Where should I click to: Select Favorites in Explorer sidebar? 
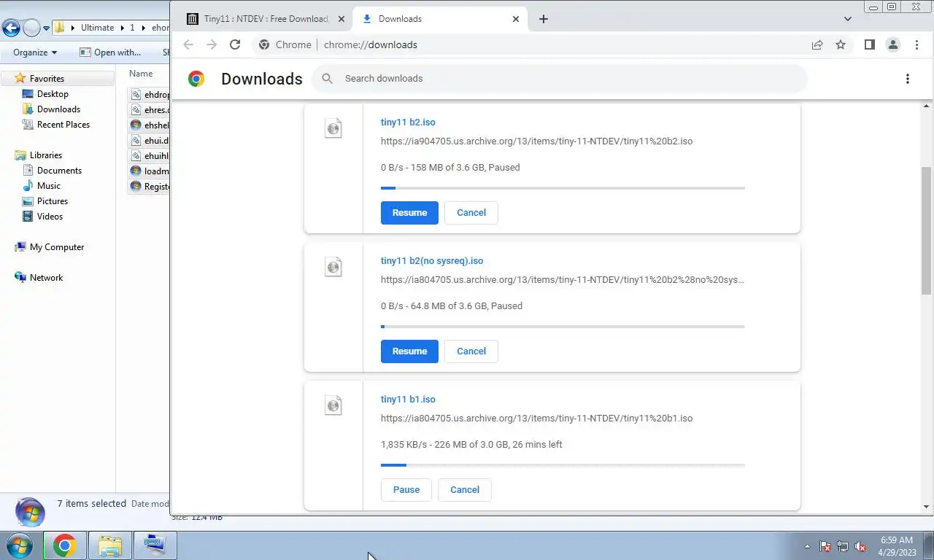click(47, 78)
